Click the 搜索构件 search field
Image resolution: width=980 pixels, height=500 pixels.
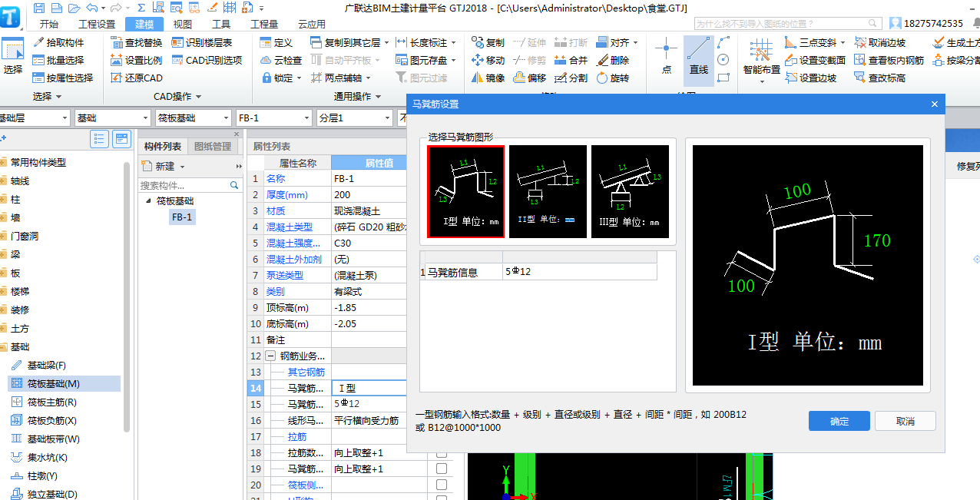[190, 185]
